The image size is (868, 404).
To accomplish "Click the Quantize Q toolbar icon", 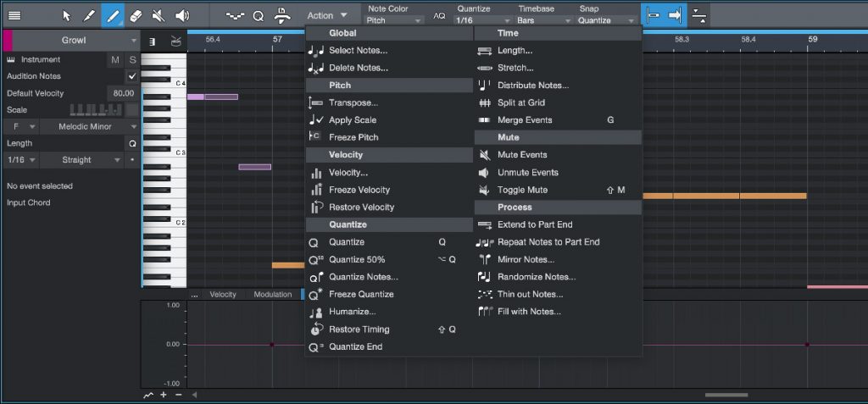I will pyautogui.click(x=258, y=15).
